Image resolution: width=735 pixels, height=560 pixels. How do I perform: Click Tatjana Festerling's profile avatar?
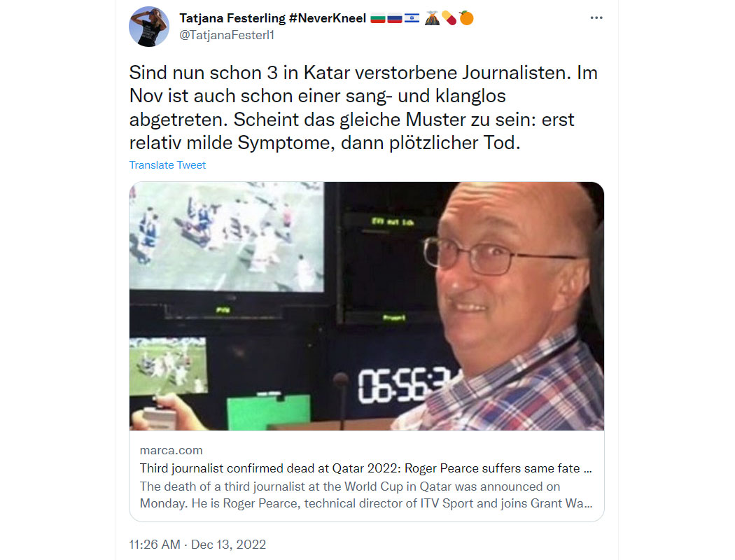(x=149, y=27)
